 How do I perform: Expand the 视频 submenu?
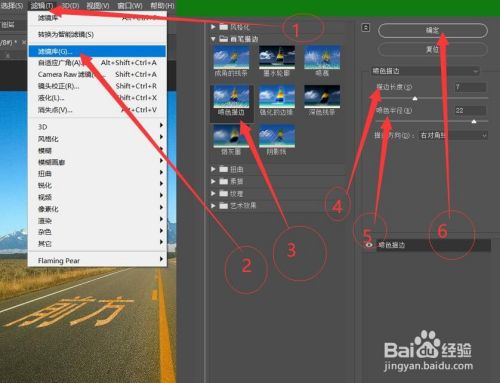(x=97, y=197)
